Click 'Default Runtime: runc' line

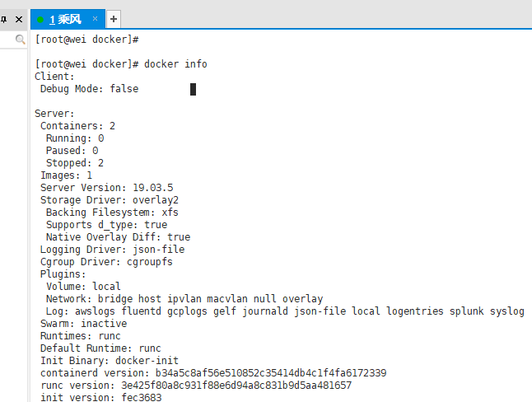pyautogui.click(x=100, y=348)
